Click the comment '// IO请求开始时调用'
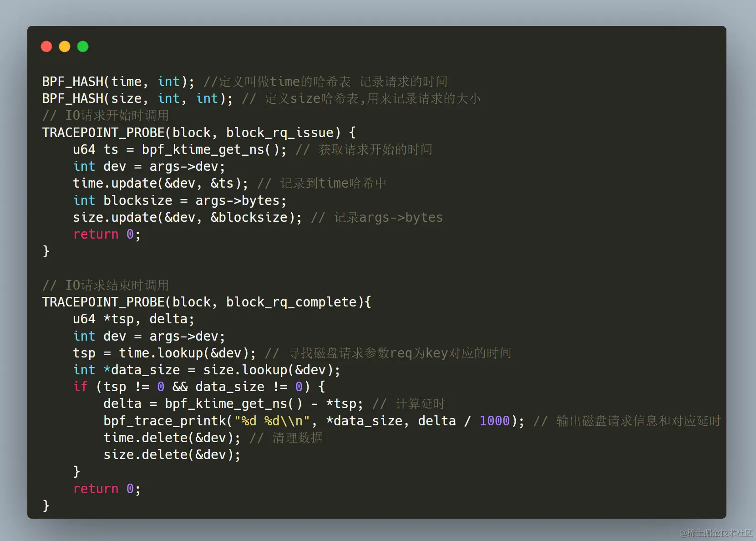This screenshot has height=541, width=756. coord(106,115)
